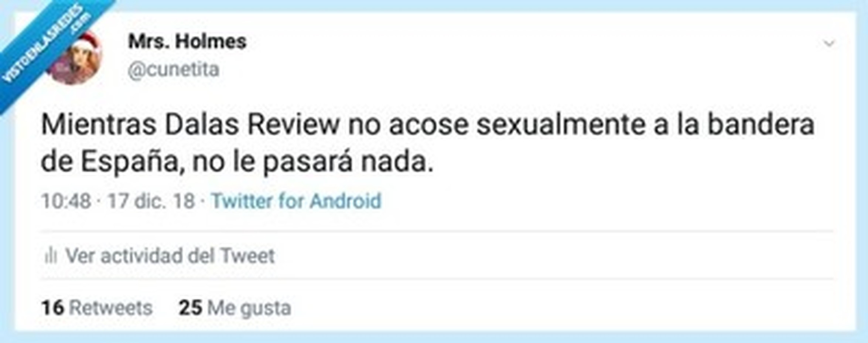Click the tweet text about Dalas Review

(x=428, y=143)
